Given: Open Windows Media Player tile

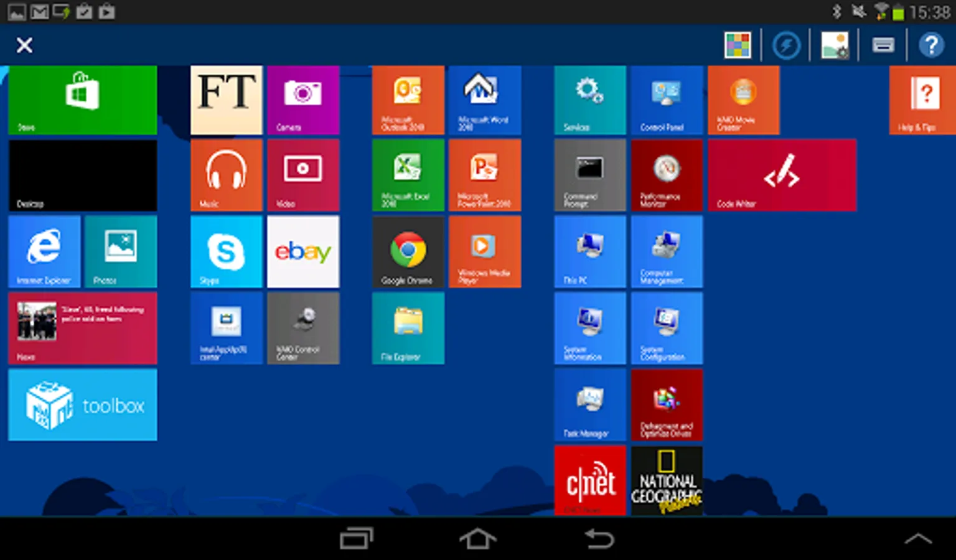Looking at the screenshot, I should click(x=485, y=251).
